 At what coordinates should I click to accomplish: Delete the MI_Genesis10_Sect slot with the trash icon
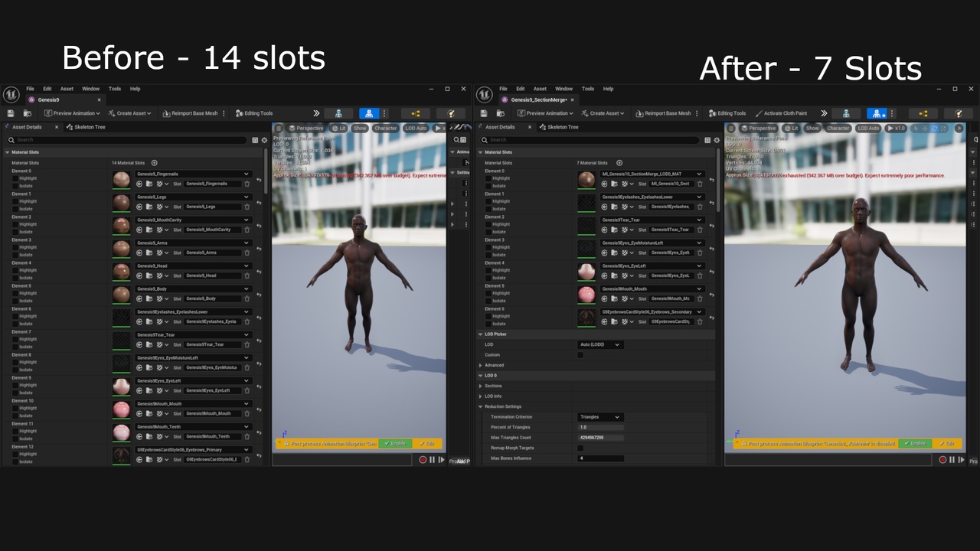coord(700,184)
